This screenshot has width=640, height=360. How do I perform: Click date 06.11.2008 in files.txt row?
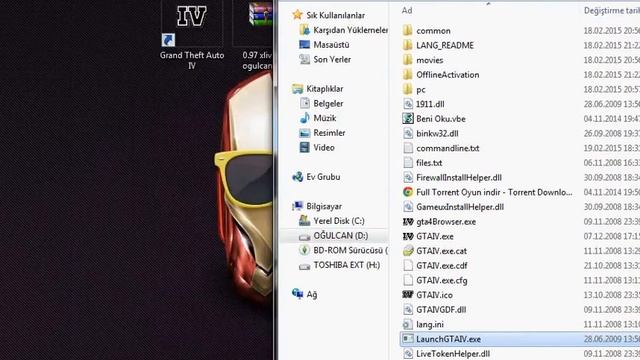[x=611, y=163]
